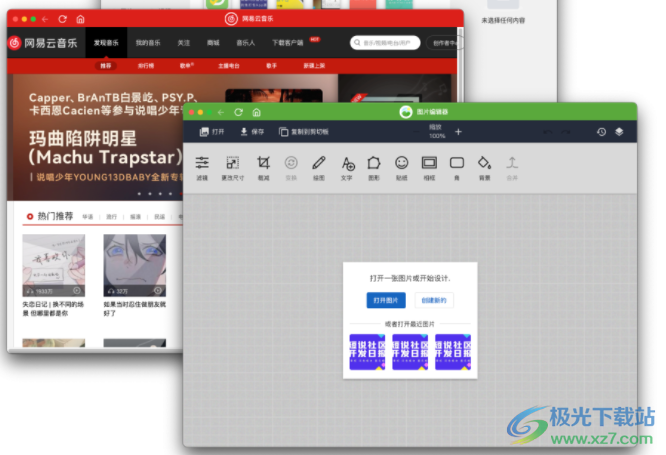Click 打开图片 blue button

[386, 300]
